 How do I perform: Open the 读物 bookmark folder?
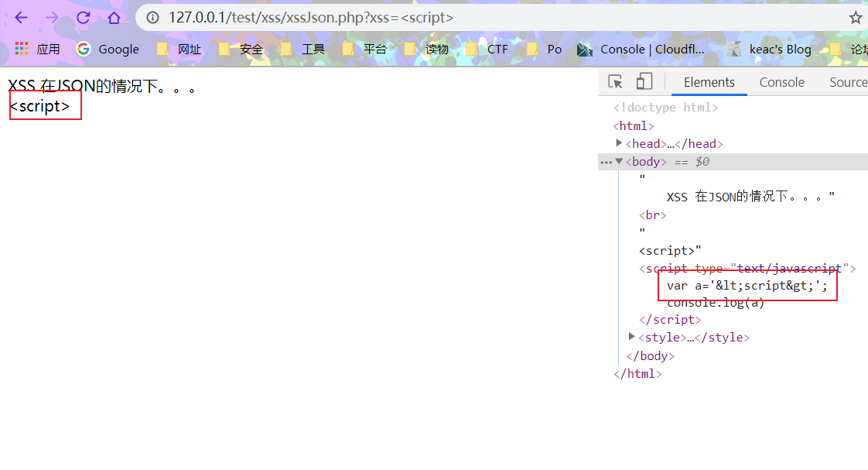(x=427, y=50)
